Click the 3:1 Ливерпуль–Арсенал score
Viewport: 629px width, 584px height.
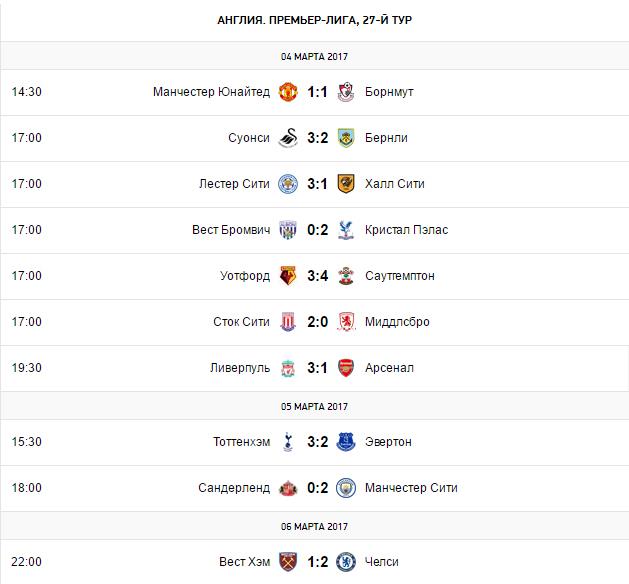click(317, 368)
